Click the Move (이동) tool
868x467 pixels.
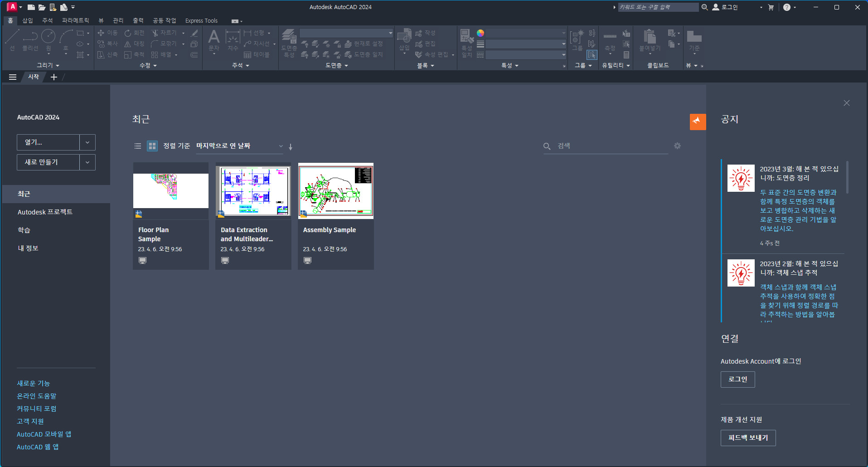pos(107,33)
